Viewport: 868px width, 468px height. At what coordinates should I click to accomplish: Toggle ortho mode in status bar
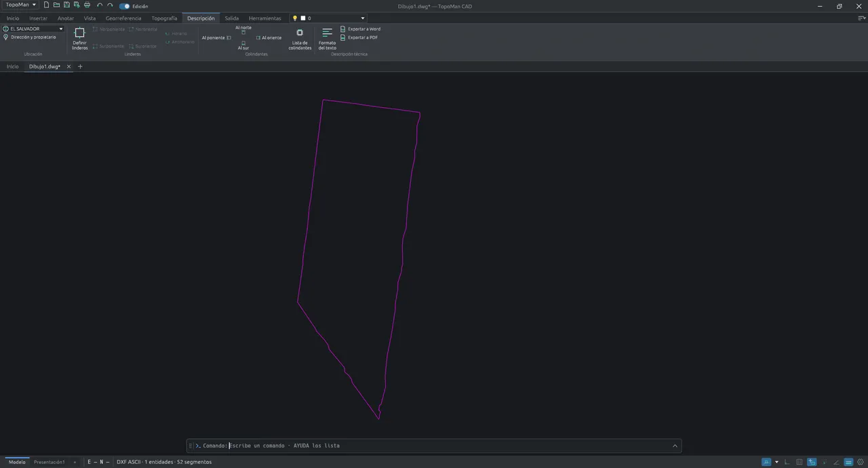pos(787,462)
